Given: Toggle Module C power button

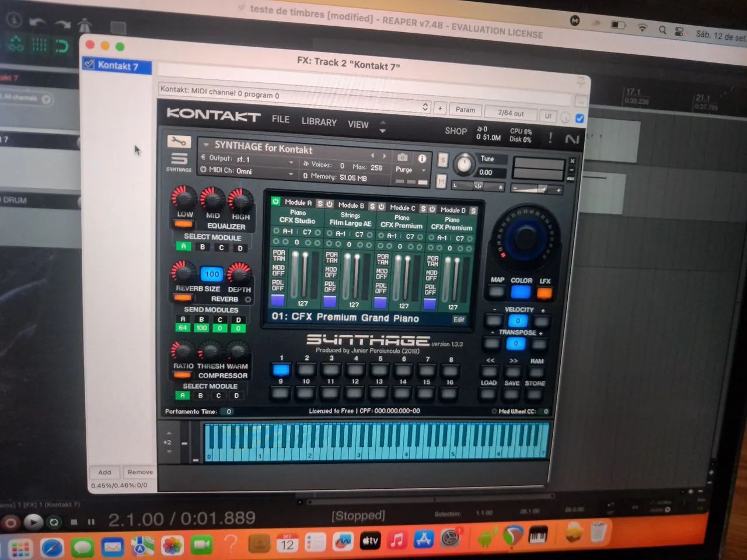Looking at the screenshot, I should (x=381, y=206).
